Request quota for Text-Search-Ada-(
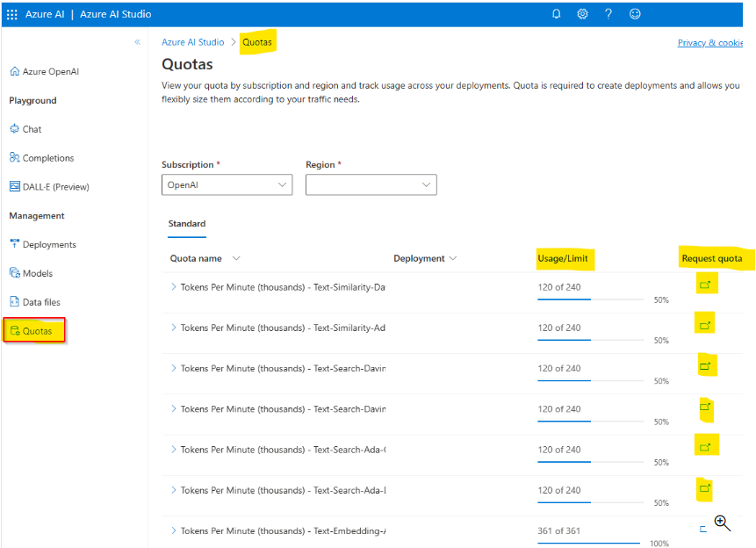 pos(705,447)
